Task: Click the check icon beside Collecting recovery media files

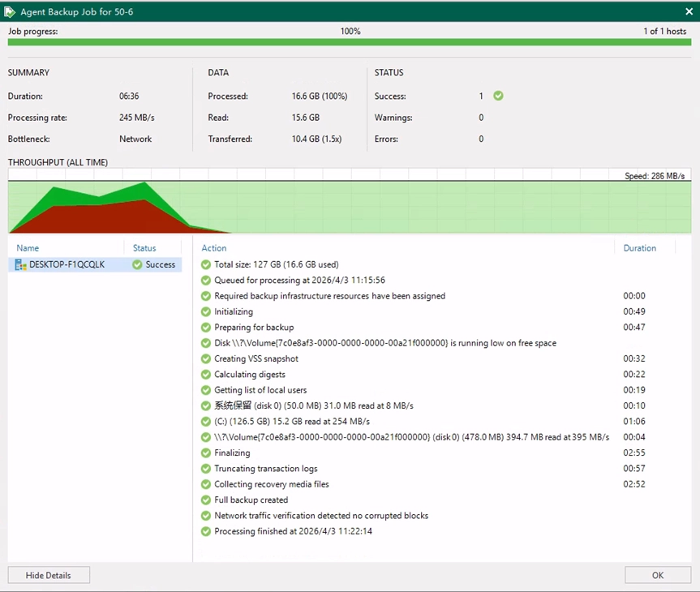Action: coord(206,484)
